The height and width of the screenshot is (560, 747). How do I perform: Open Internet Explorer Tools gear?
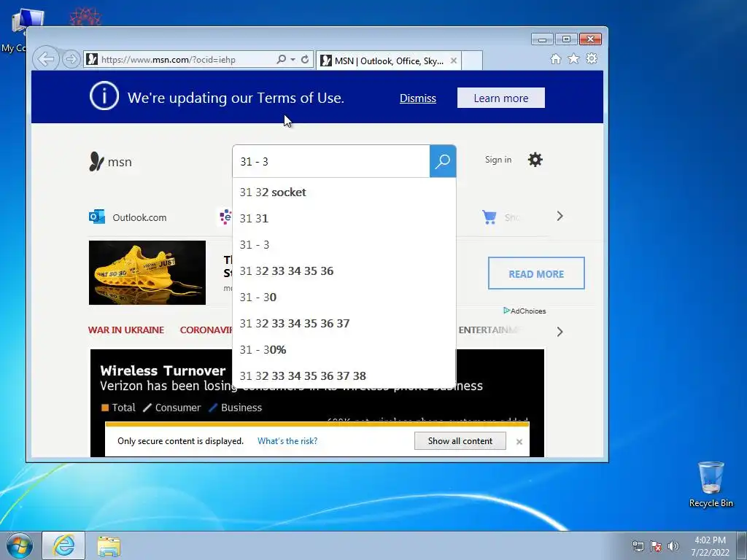592,58
